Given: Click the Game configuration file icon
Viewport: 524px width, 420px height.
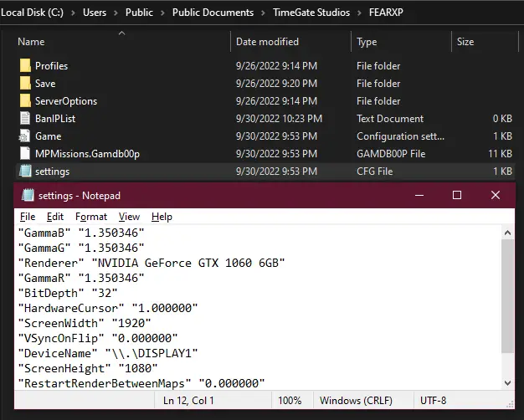Looking at the screenshot, I should 24,136.
